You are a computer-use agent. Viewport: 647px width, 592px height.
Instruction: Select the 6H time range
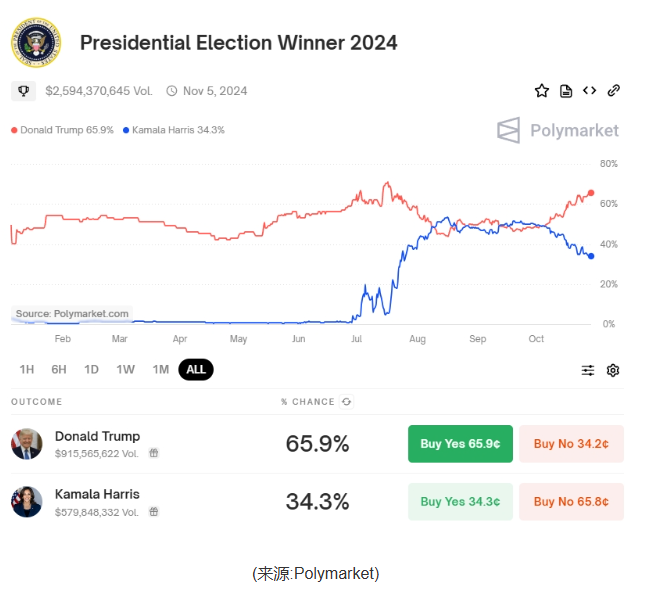(x=59, y=369)
